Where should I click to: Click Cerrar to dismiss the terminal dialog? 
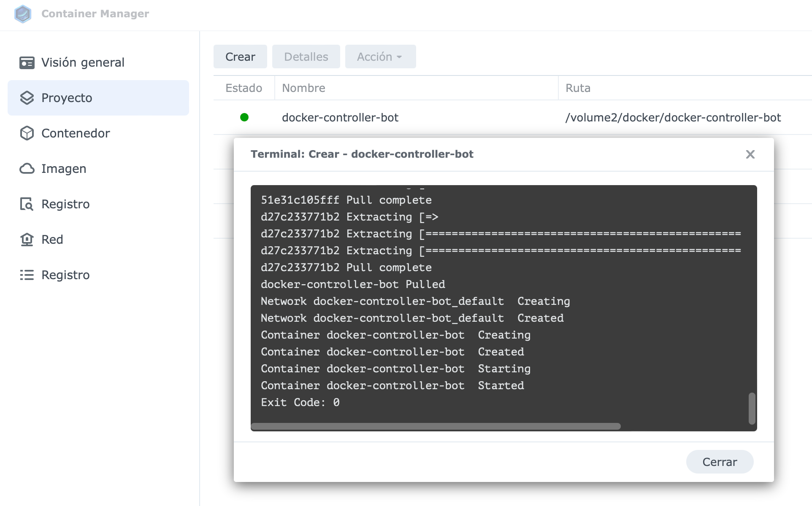point(720,462)
